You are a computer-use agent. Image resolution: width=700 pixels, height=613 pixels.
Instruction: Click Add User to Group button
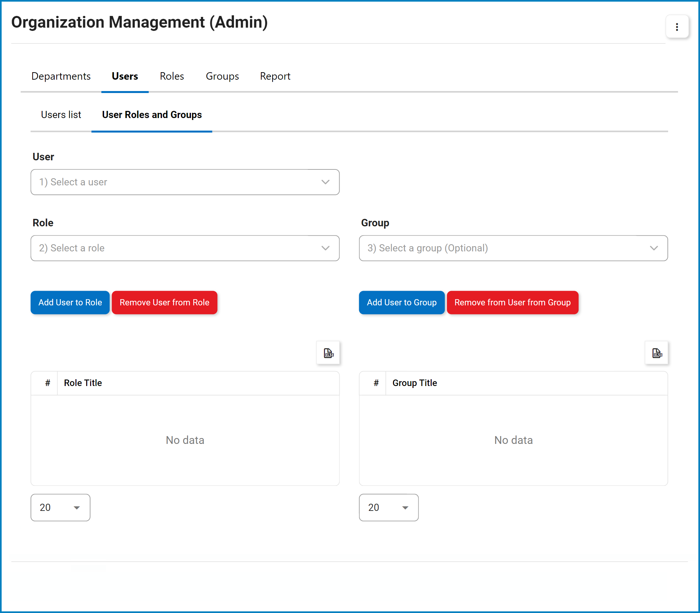pyautogui.click(x=402, y=302)
